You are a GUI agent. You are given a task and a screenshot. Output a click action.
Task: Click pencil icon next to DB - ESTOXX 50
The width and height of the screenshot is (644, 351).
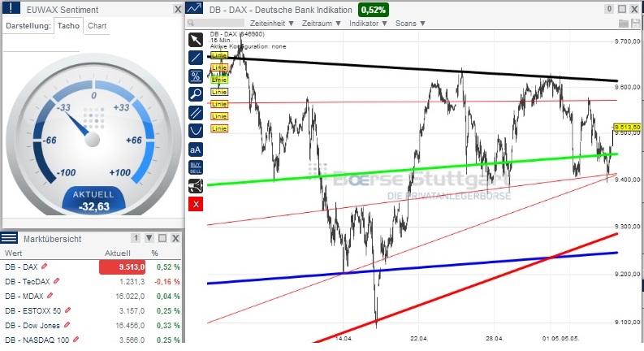pyautogui.click(x=68, y=310)
